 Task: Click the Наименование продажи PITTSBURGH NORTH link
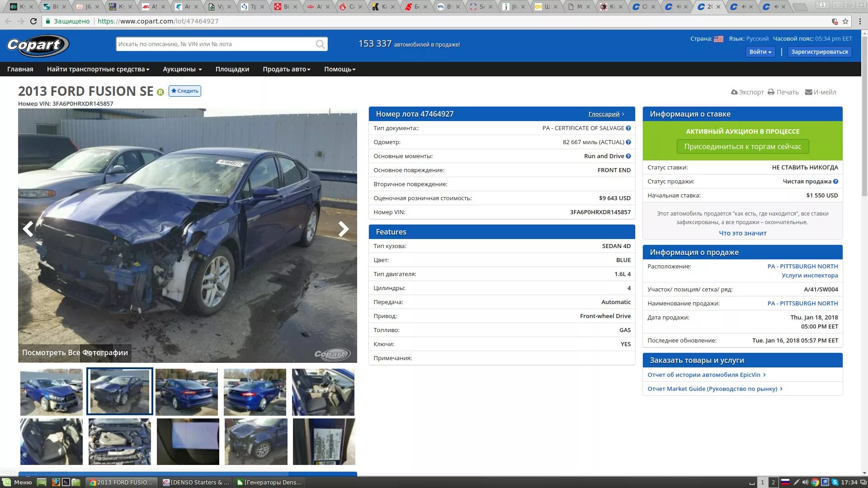802,304
